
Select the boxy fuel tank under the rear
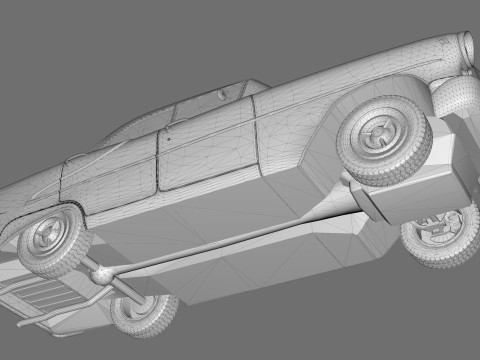413,195
